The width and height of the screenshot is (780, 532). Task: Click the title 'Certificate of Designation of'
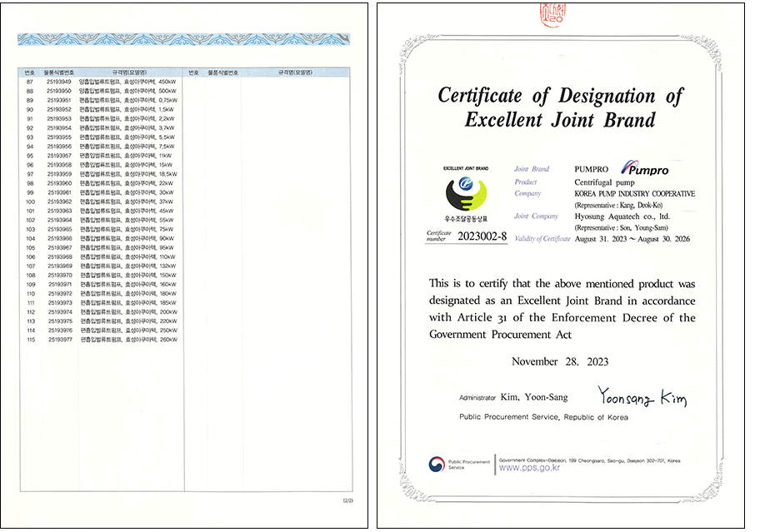pos(561,96)
